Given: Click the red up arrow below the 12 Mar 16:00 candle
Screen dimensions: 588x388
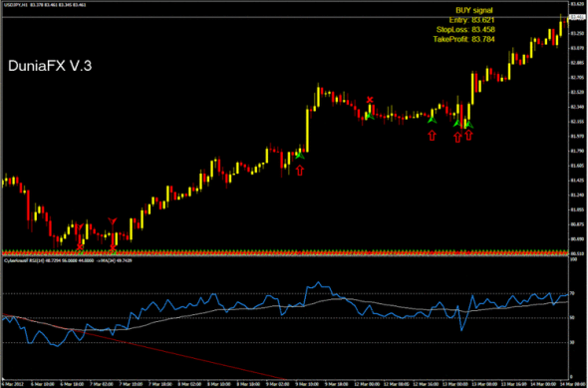Looking at the screenshot, I should coord(432,136).
